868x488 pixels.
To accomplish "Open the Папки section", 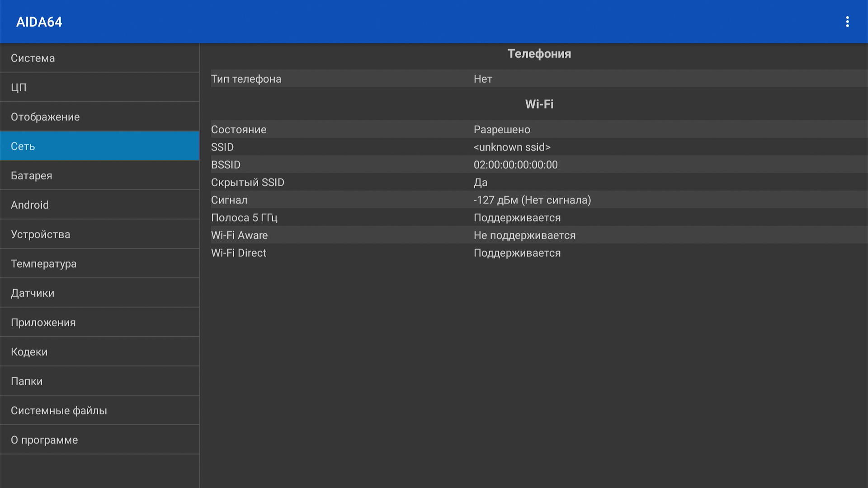I will (99, 381).
